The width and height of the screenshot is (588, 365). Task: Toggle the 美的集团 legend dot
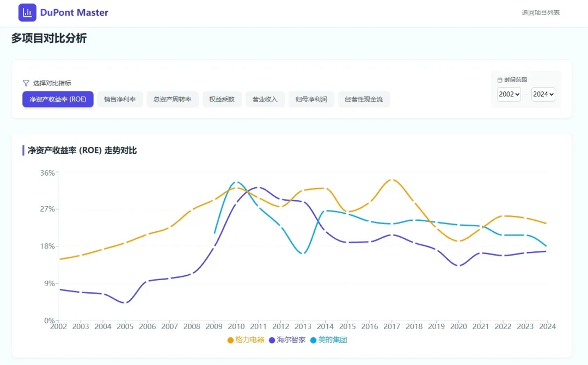pyautogui.click(x=314, y=341)
